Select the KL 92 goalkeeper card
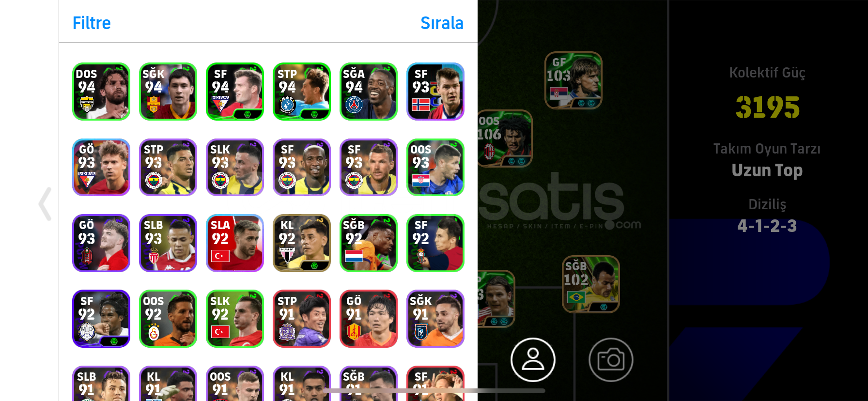The width and height of the screenshot is (868, 401). pyautogui.click(x=302, y=243)
